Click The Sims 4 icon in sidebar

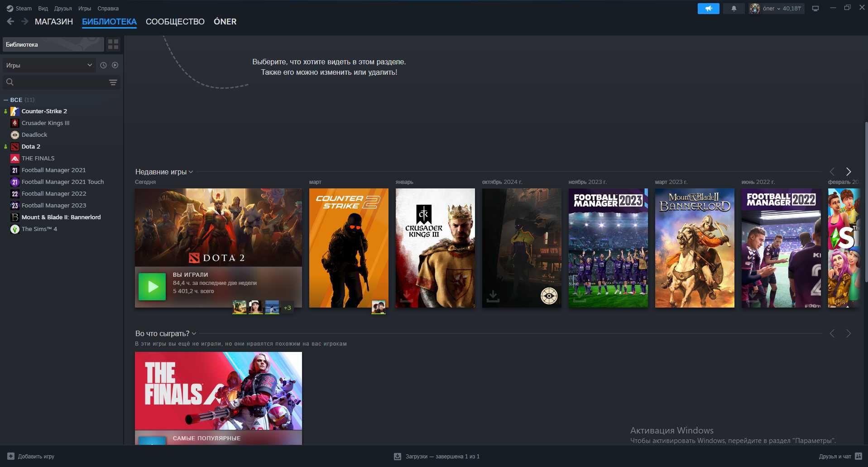pyautogui.click(x=15, y=229)
